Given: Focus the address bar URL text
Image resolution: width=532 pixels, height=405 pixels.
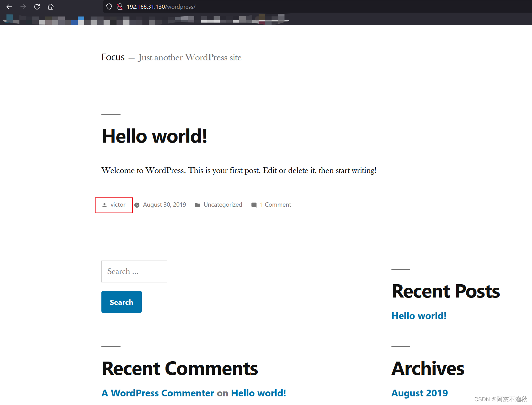Looking at the screenshot, I should click(x=161, y=6).
